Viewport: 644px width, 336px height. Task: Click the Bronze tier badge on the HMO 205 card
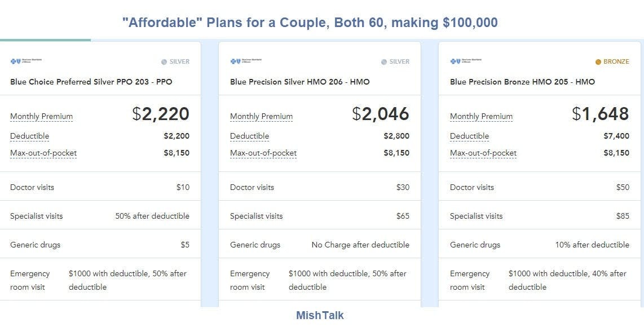pos(612,62)
